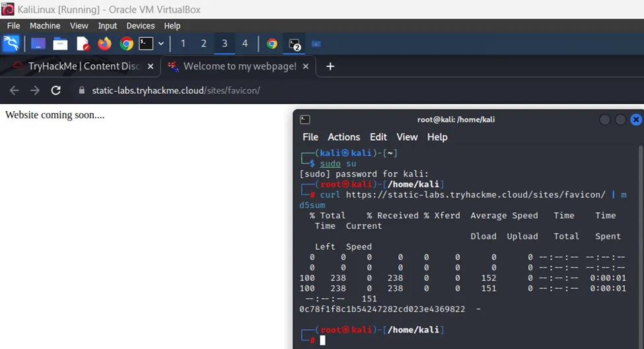Switch to workspace 2
The image size is (644, 349).
coord(203,44)
